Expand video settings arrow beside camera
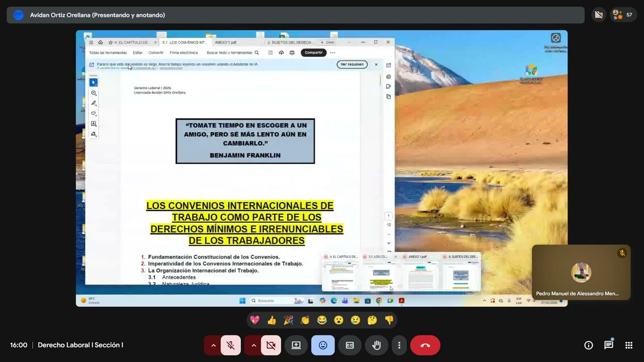The image size is (644, 362). coord(254,345)
